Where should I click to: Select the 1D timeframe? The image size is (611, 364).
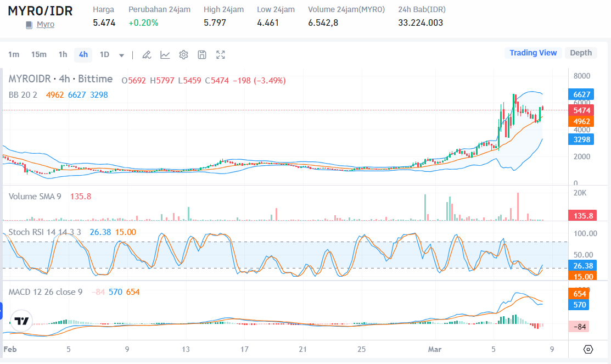click(104, 54)
